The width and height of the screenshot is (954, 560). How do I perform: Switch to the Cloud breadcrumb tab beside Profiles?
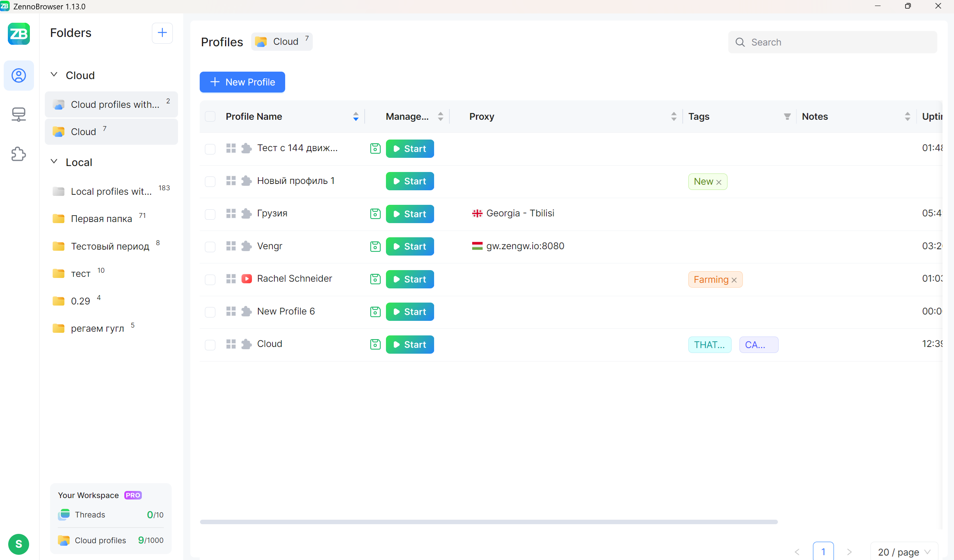tap(282, 42)
